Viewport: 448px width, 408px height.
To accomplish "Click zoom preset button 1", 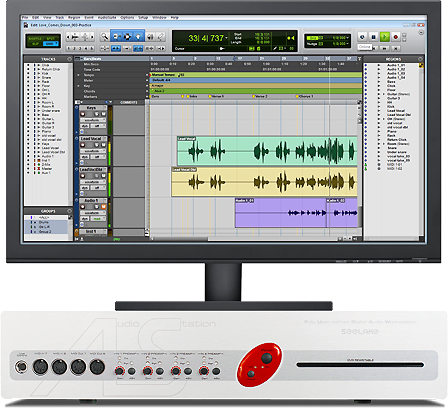I will coord(69,49).
